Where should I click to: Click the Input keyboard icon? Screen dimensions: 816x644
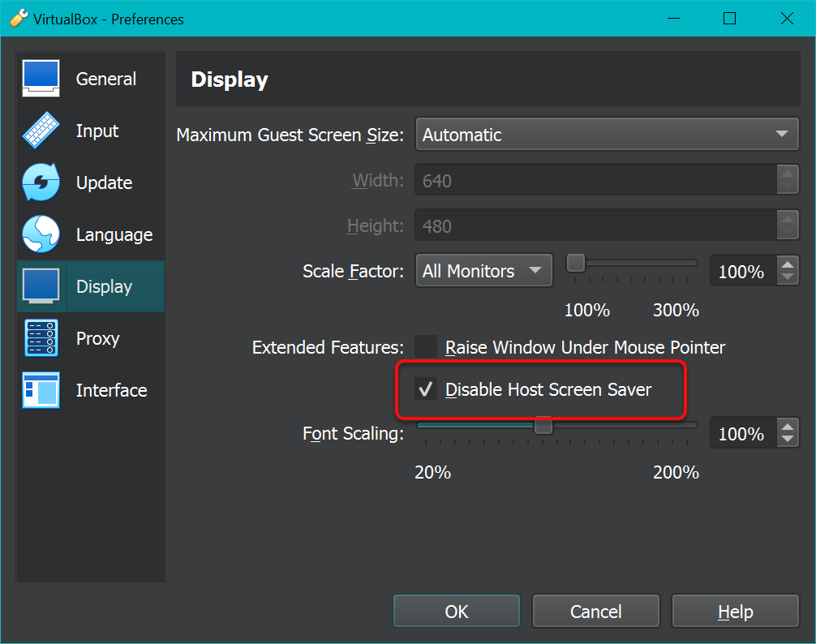[41, 131]
